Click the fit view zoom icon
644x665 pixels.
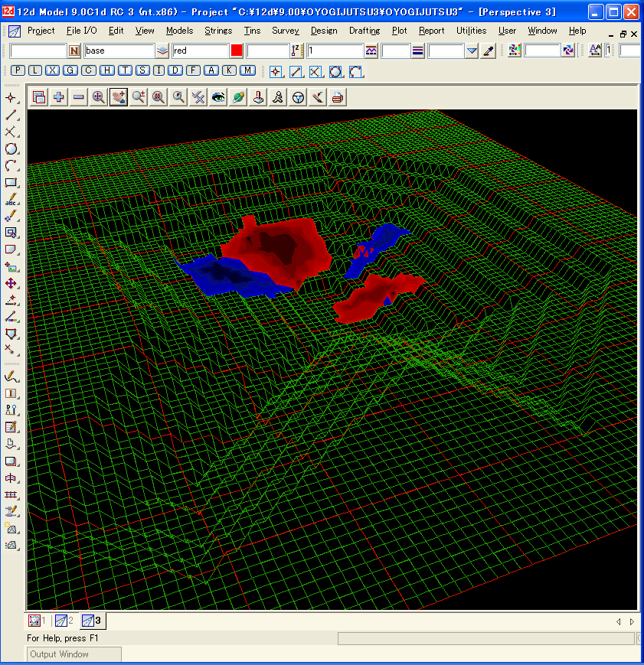tap(99, 97)
